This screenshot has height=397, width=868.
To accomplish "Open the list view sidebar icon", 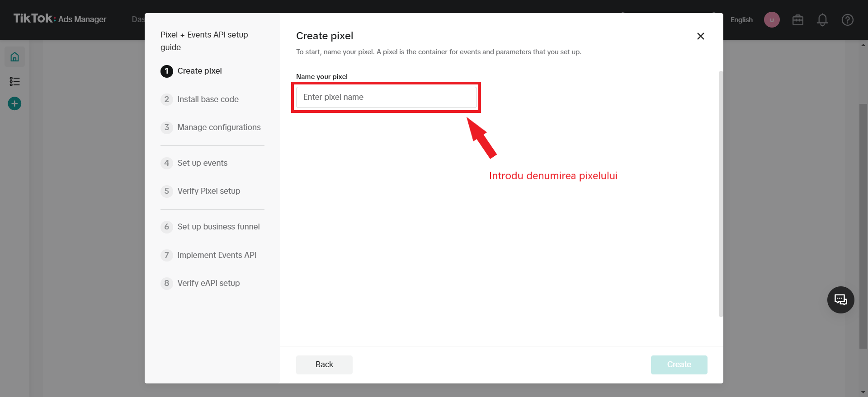I will [14, 81].
